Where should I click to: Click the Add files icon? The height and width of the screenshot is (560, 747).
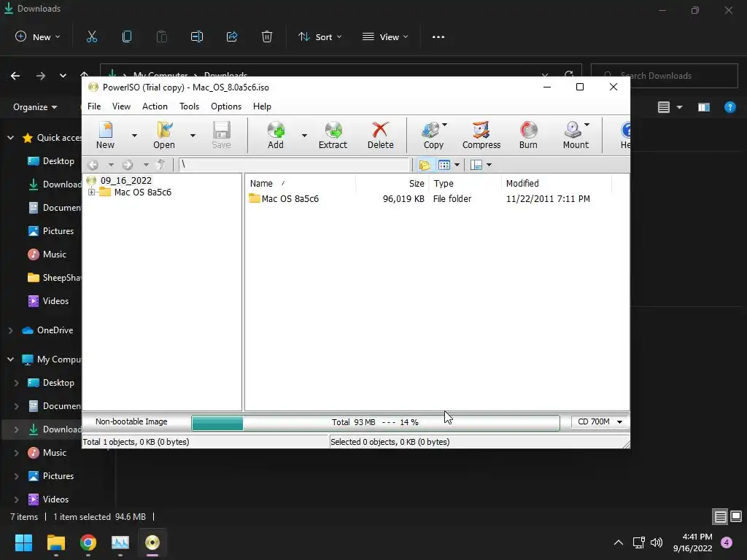pyautogui.click(x=275, y=135)
